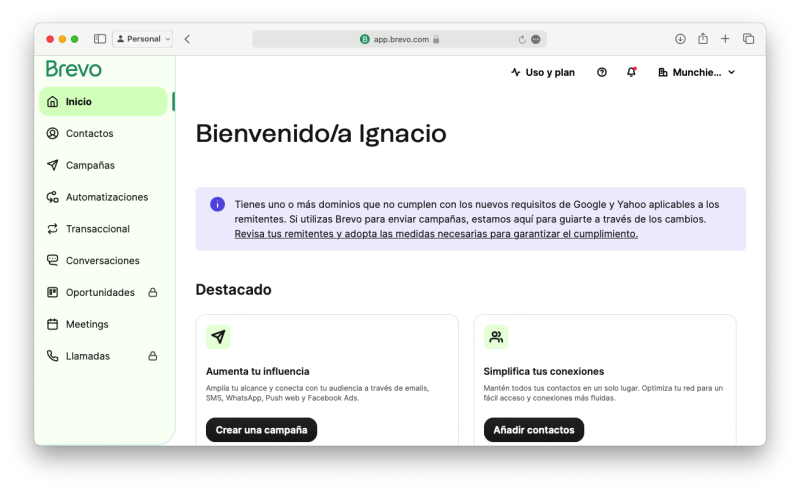
Task: Expand the Munchie account dropdown
Action: click(697, 72)
